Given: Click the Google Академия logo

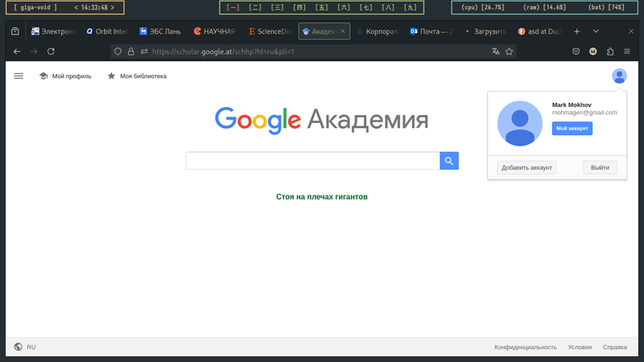Looking at the screenshot, I should click(321, 120).
